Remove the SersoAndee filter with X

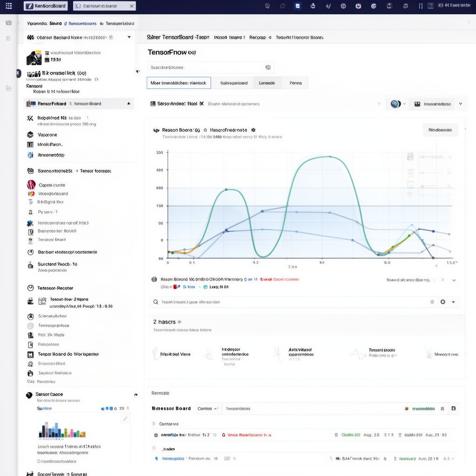(202, 104)
